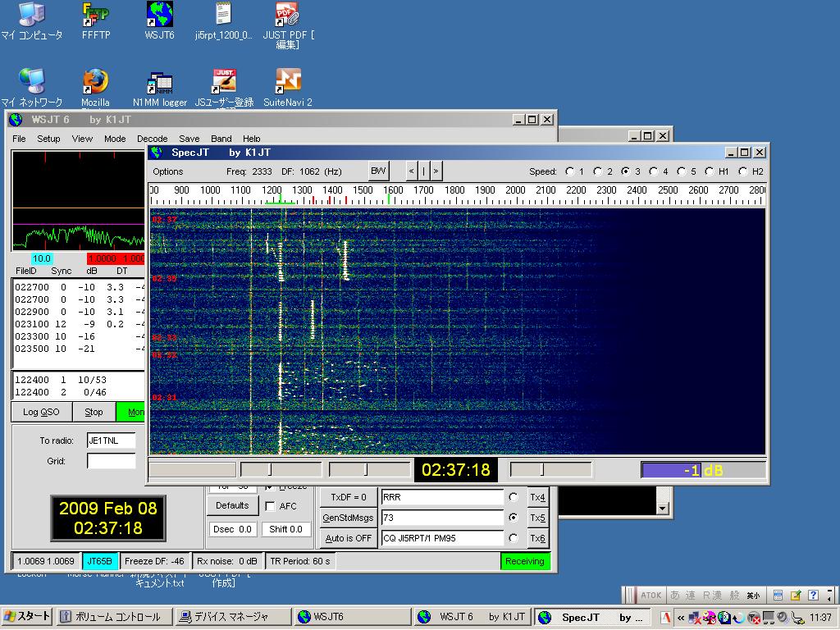Adjust the slider right of the SpecJT clock

click(542, 469)
